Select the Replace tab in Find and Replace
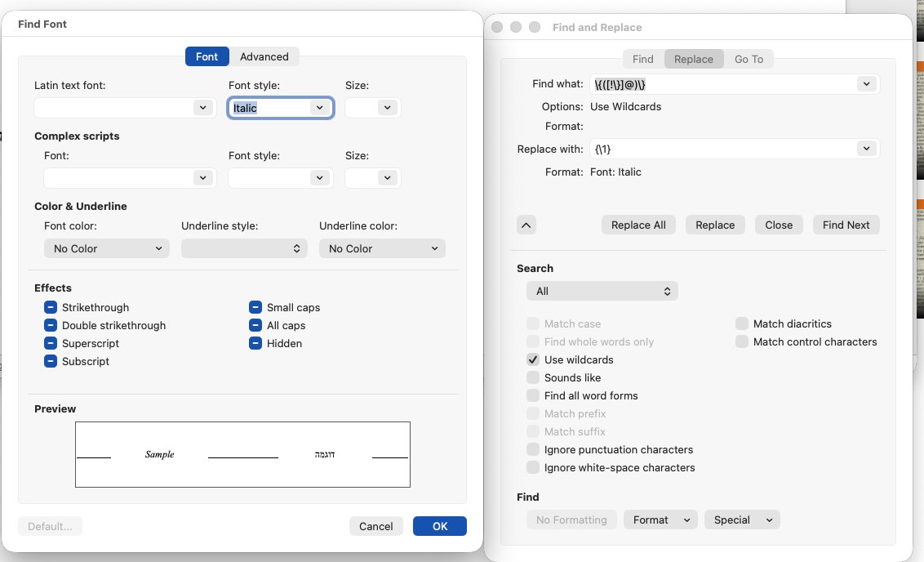Image resolution: width=924 pixels, height=562 pixels. point(694,59)
